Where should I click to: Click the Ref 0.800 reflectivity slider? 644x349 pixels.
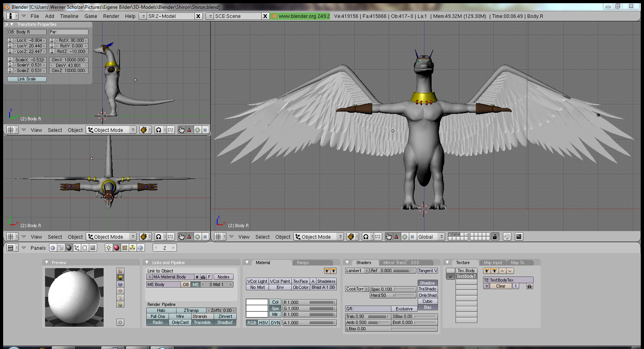[393, 271]
